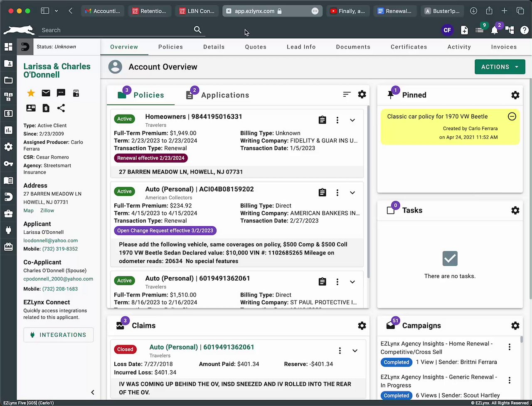Image resolution: width=532 pixels, height=406 pixels.
Task: Expand the Homeowners policy card
Action: 352,120
